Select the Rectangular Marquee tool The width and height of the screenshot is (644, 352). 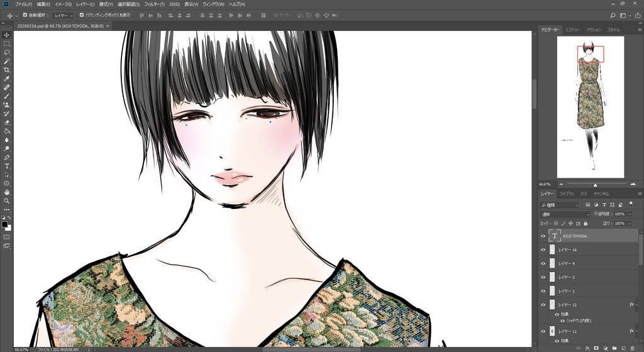6,43
